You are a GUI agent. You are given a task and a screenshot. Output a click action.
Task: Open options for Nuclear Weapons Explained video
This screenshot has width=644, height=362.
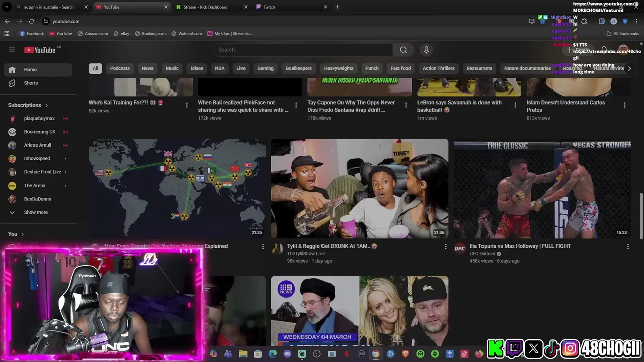pyautogui.click(x=262, y=246)
